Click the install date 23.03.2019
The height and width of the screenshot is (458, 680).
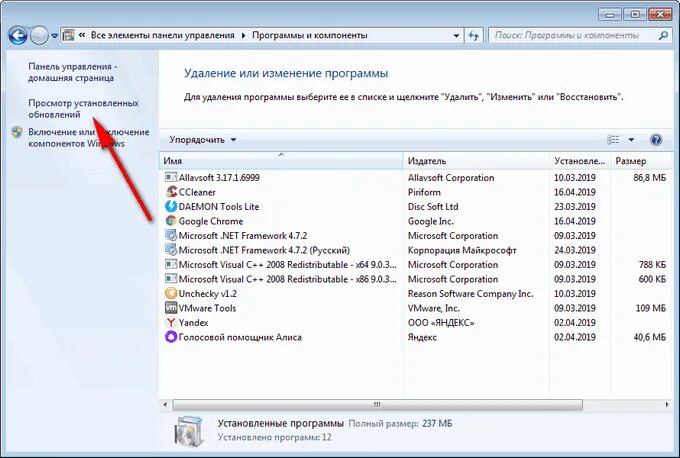pyautogui.click(x=575, y=206)
